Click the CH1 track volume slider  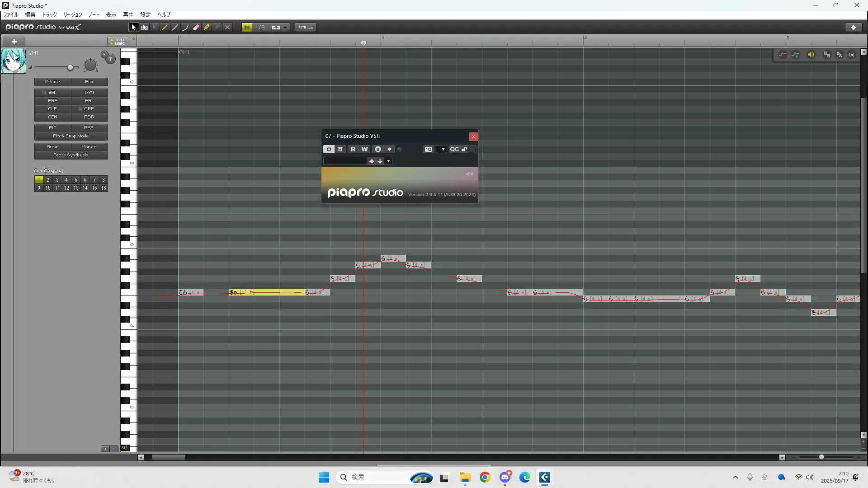70,68
